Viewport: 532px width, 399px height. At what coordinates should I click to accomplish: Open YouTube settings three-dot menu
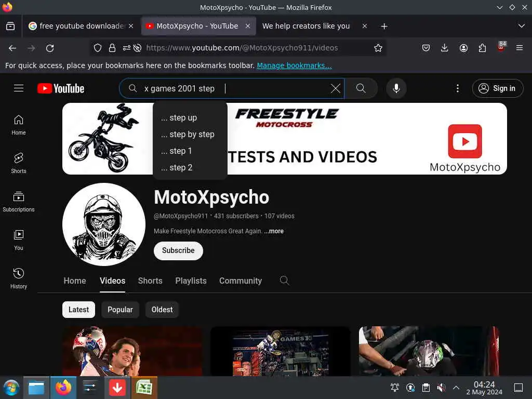(x=457, y=88)
